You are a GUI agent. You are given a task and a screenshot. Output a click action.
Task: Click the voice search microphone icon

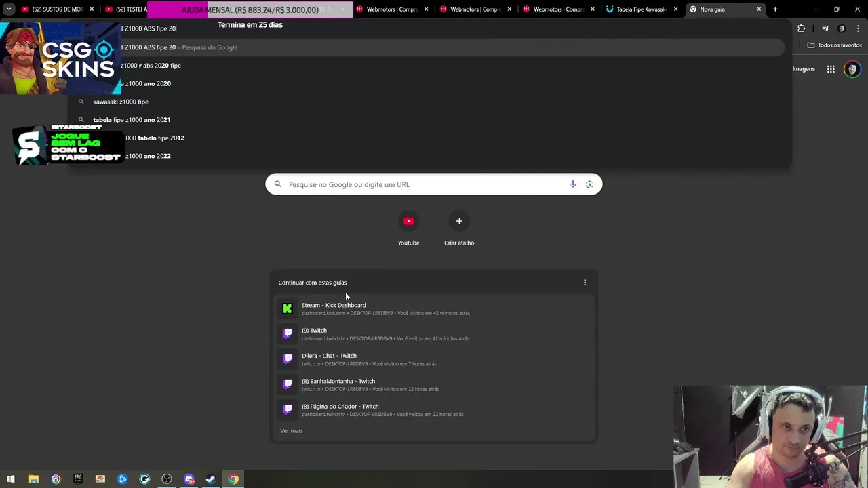(573, 184)
